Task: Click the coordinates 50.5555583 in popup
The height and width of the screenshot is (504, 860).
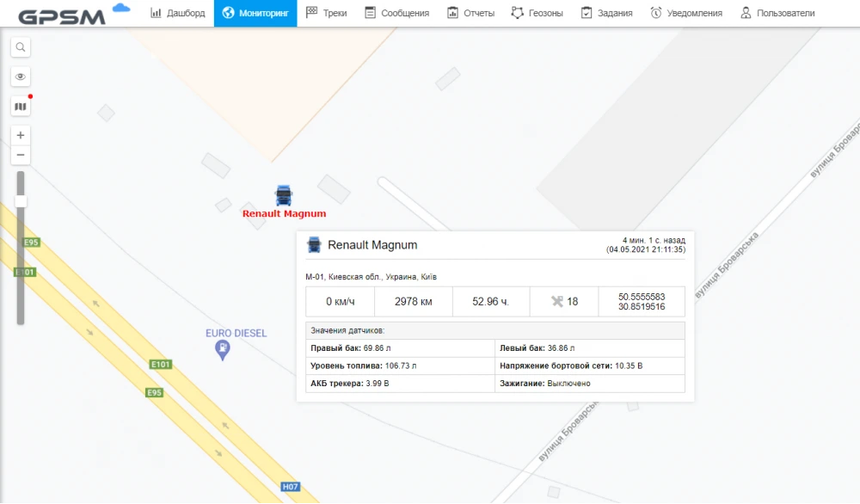Action: [x=642, y=296]
